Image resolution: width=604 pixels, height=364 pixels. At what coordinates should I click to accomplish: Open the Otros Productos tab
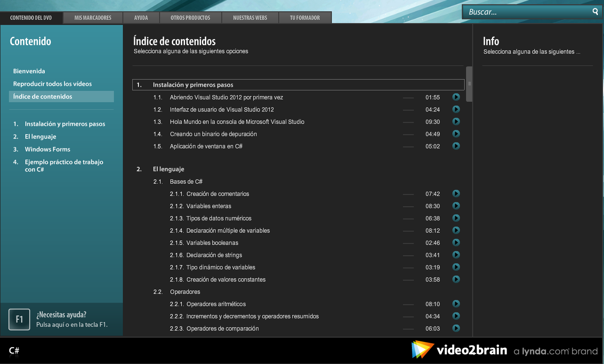pyautogui.click(x=190, y=17)
